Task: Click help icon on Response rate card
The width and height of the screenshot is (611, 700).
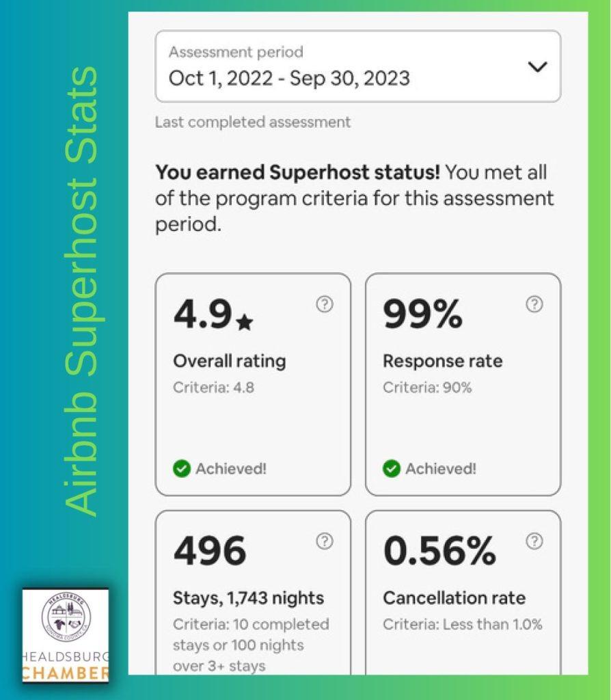Action: tap(534, 305)
